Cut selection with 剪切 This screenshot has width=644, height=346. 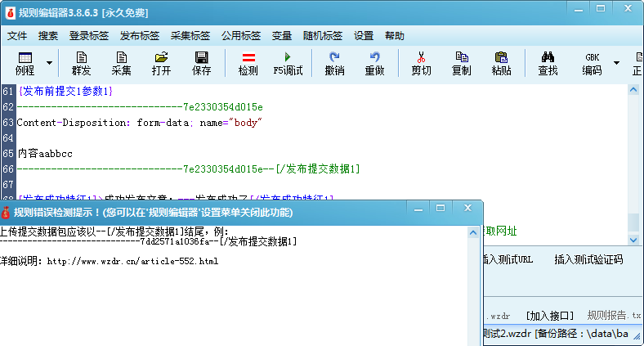pos(422,63)
